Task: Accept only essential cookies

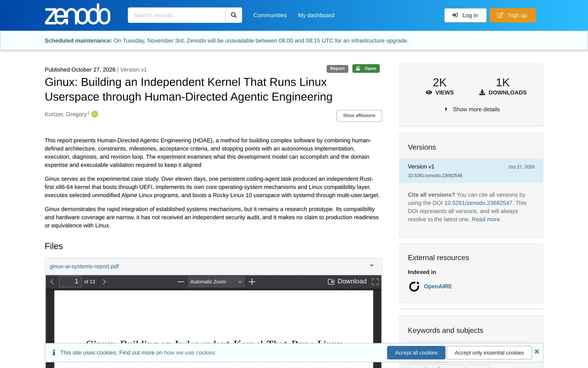Action: pos(489,353)
